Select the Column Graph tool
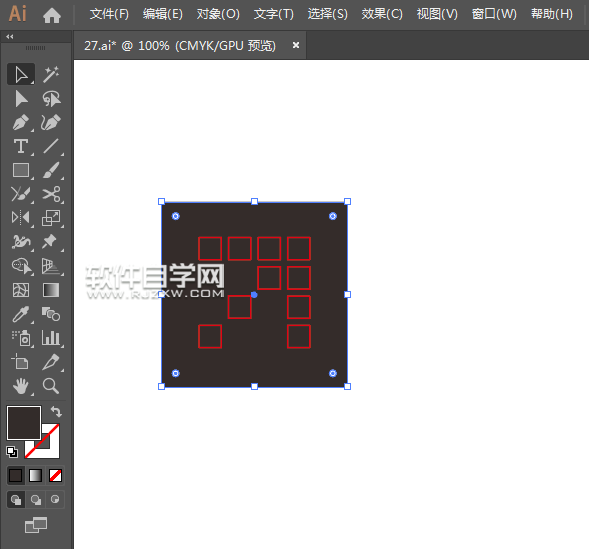The width and height of the screenshot is (589, 549). (51, 338)
